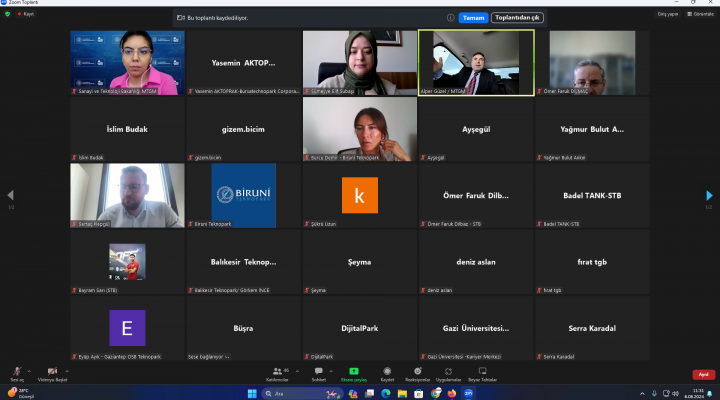Open Reaksiyonlar reactions

coord(417,374)
